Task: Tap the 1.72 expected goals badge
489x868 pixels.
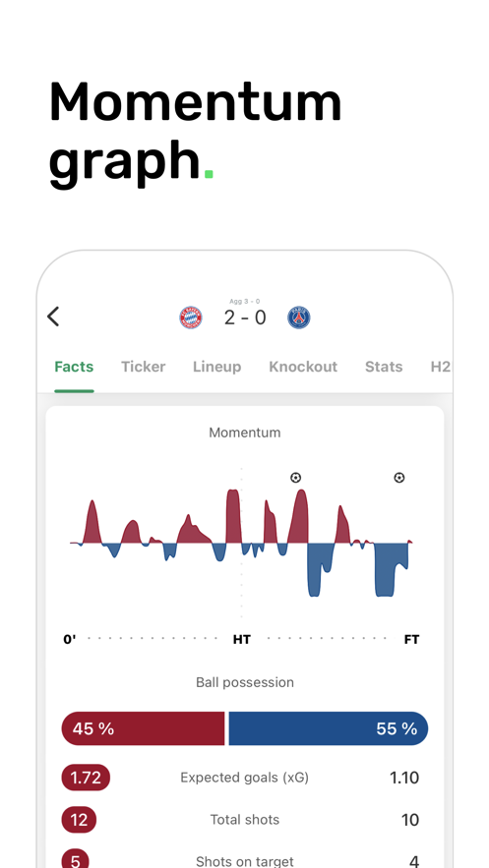Action: tap(86, 778)
